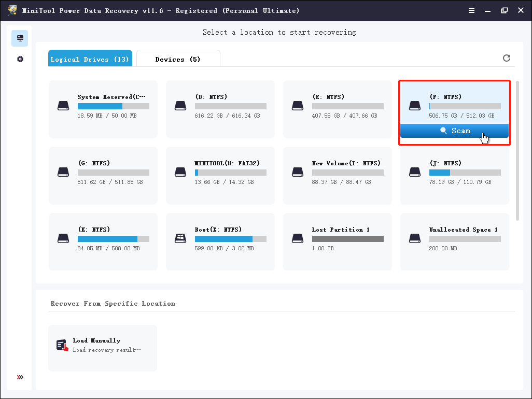Select the MINITOOL(H: FAT32) drive
The image size is (532, 399).
point(220,172)
